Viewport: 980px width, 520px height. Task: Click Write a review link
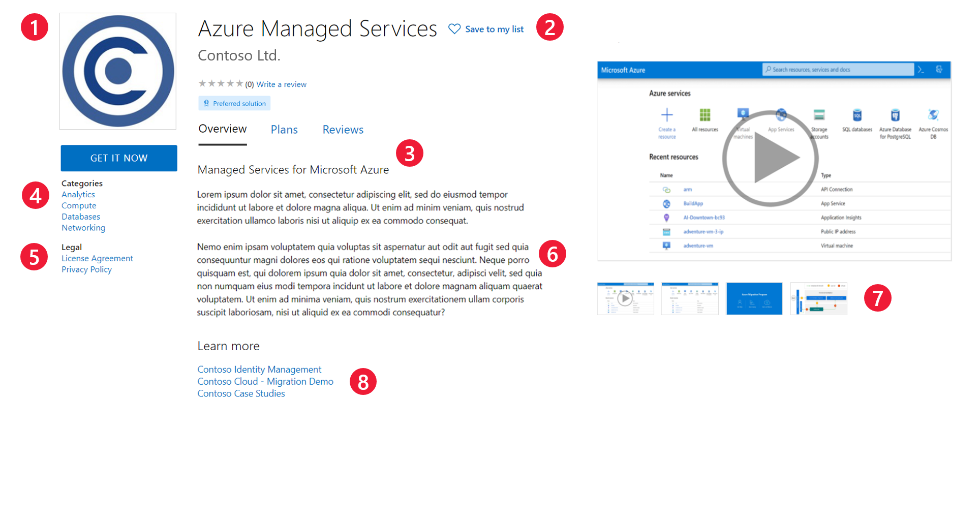point(281,84)
